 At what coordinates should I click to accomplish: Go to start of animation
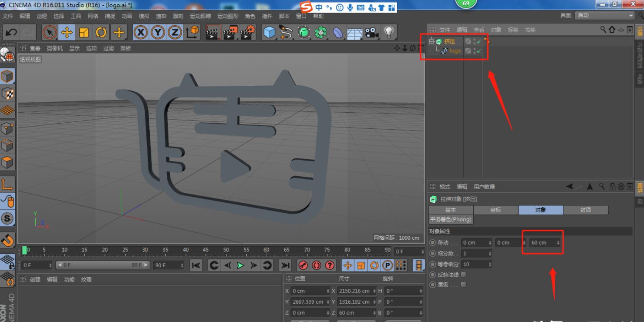(196, 265)
